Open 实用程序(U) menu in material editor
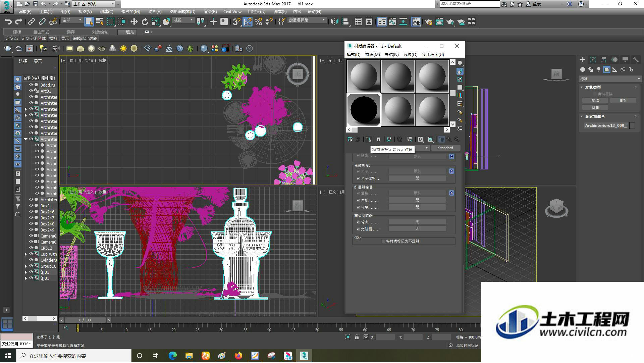Viewport: 644px width, 363px height. pyautogui.click(x=433, y=54)
